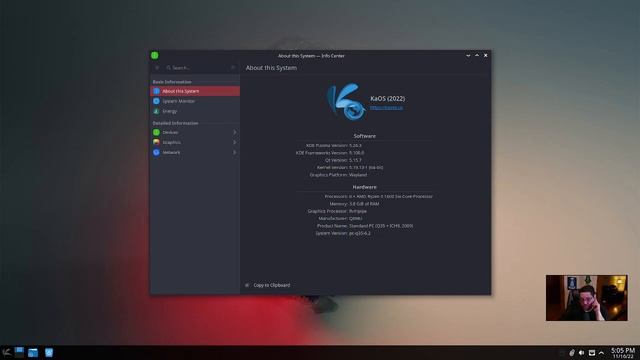Open the System Monitor sidebar entry

pos(195,101)
